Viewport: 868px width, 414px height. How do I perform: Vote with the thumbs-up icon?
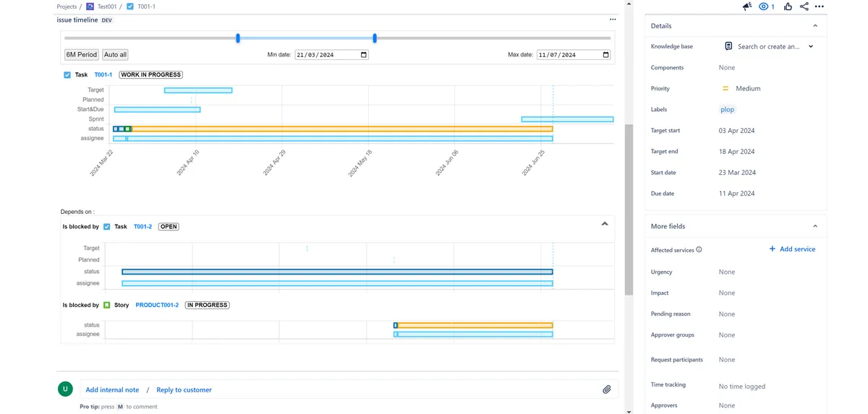coord(788,7)
